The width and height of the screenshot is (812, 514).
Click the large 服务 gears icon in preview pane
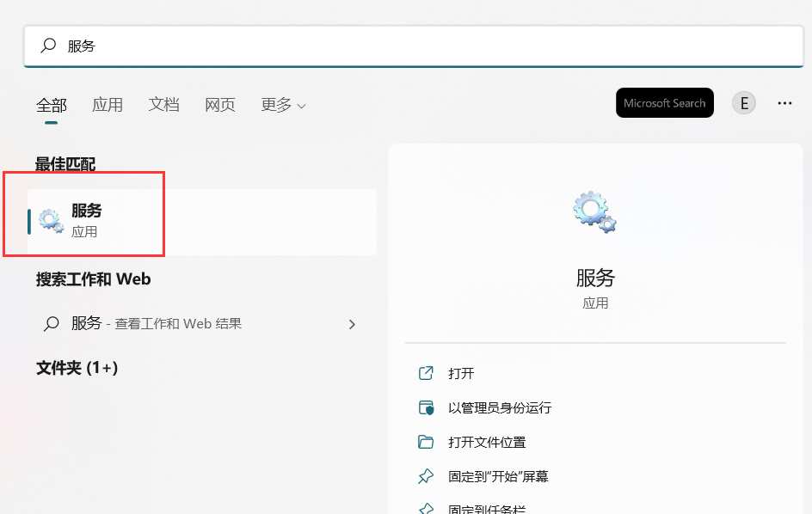594,211
